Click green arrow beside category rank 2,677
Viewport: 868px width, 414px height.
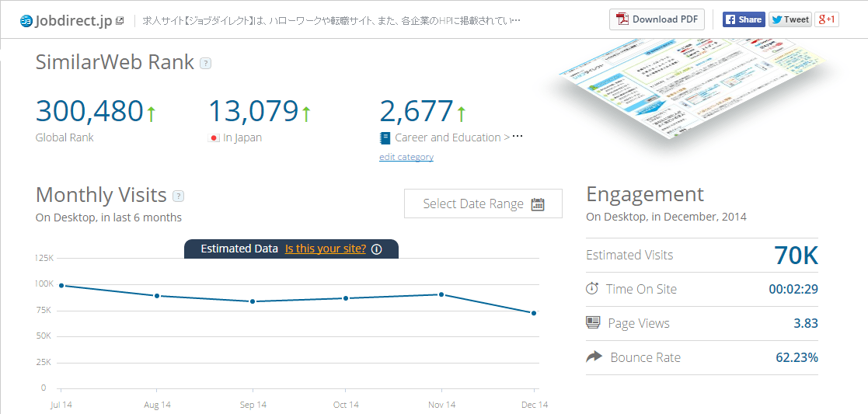pyautogui.click(x=461, y=113)
